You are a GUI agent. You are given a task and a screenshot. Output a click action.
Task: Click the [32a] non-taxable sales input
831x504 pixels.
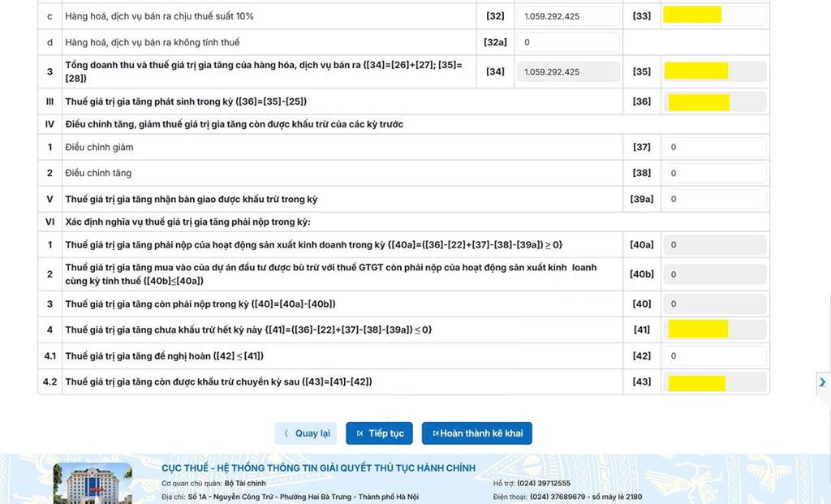tap(567, 42)
